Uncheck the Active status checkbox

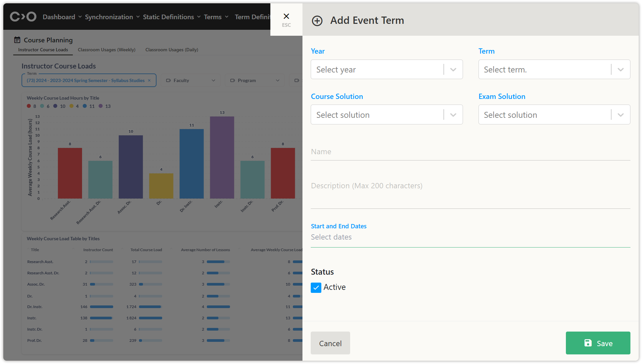(x=316, y=288)
